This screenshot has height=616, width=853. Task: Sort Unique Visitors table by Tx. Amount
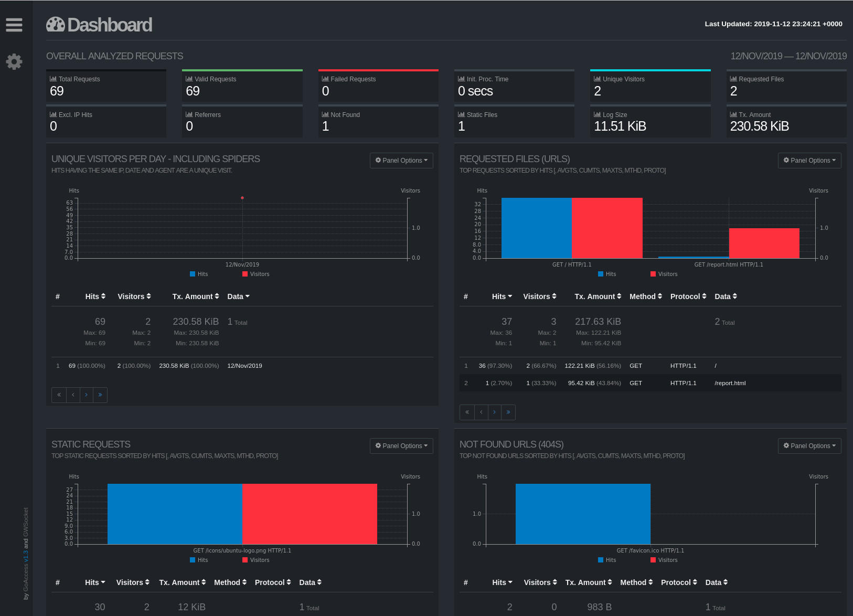click(196, 296)
